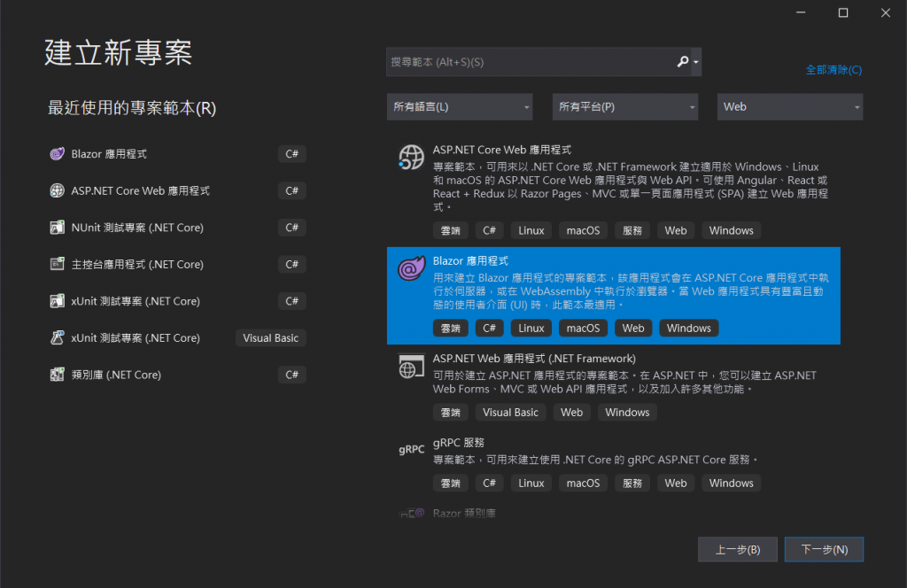The height and width of the screenshot is (588, 907).
Task: Click the ASP.NET Web (.NET Framework) template icon
Action: pos(411,367)
